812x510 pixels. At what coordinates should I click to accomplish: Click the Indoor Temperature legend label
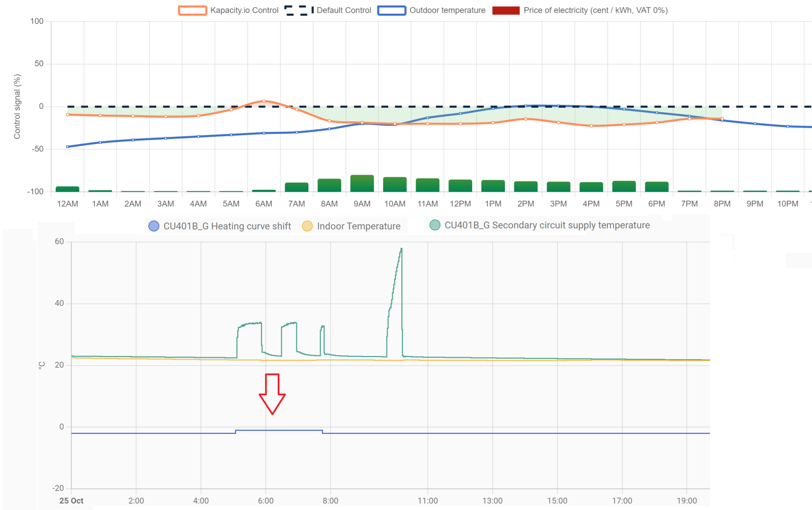tap(358, 226)
